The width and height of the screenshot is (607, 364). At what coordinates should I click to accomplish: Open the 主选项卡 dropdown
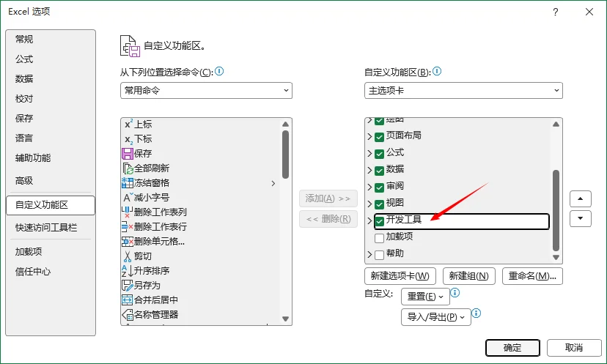463,91
